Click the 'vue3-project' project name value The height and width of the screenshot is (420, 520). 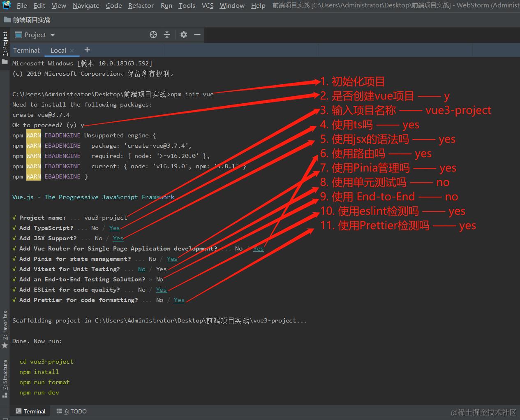click(x=106, y=218)
